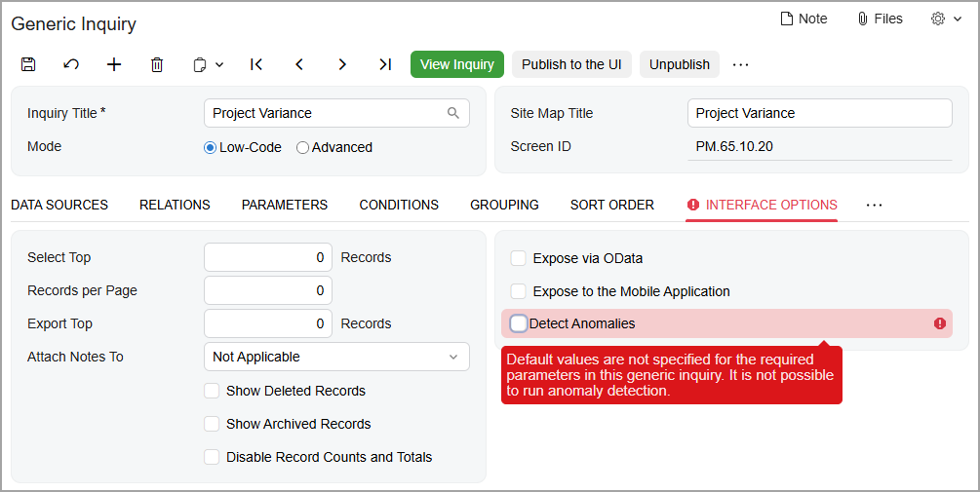980x492 pixels.
Task: Click the Site Map Title field
Action: point(819,113)
